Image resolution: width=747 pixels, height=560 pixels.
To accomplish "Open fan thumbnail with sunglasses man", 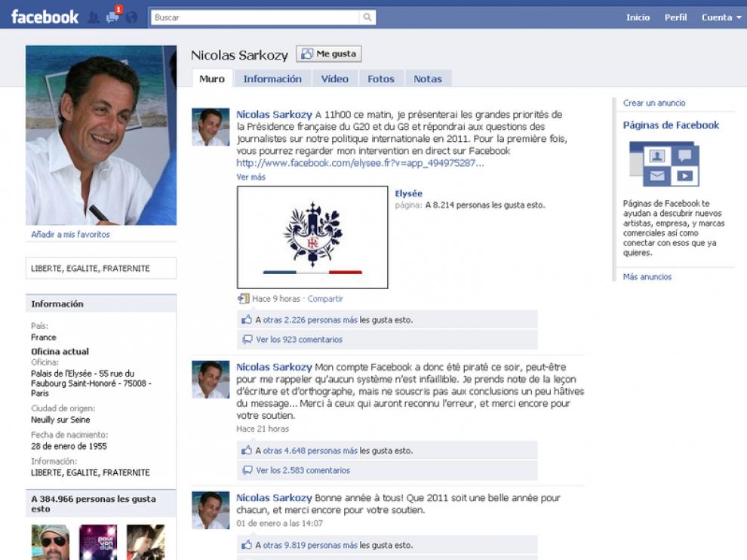I will coord(51,543).
